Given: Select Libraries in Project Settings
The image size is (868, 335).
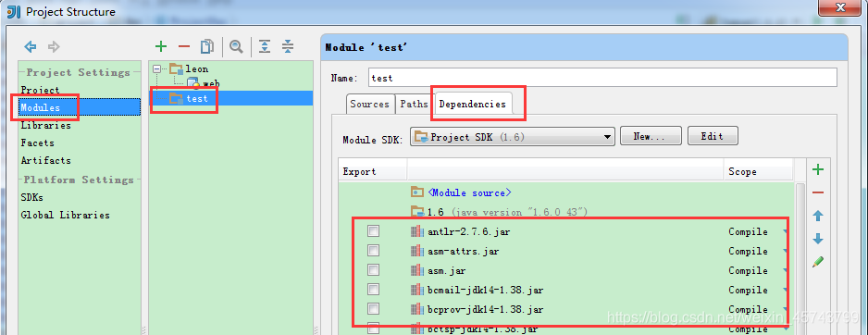Looking at the screenshot, I should pos(46,125).
